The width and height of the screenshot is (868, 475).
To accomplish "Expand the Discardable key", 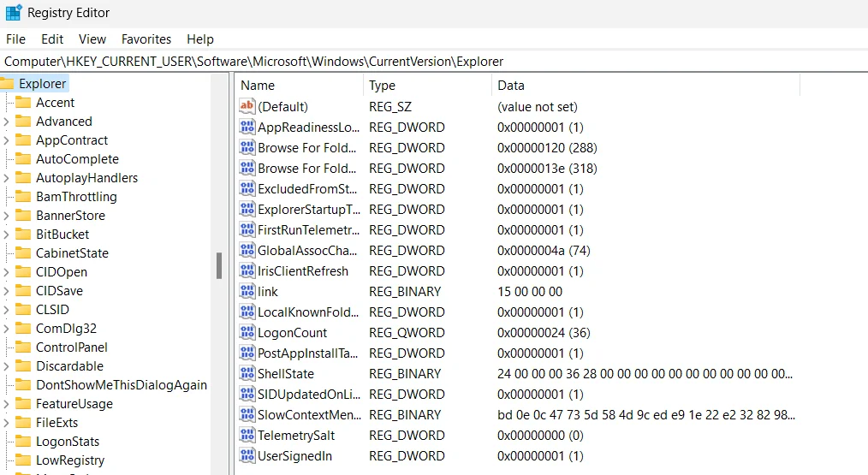I will 6,366.
